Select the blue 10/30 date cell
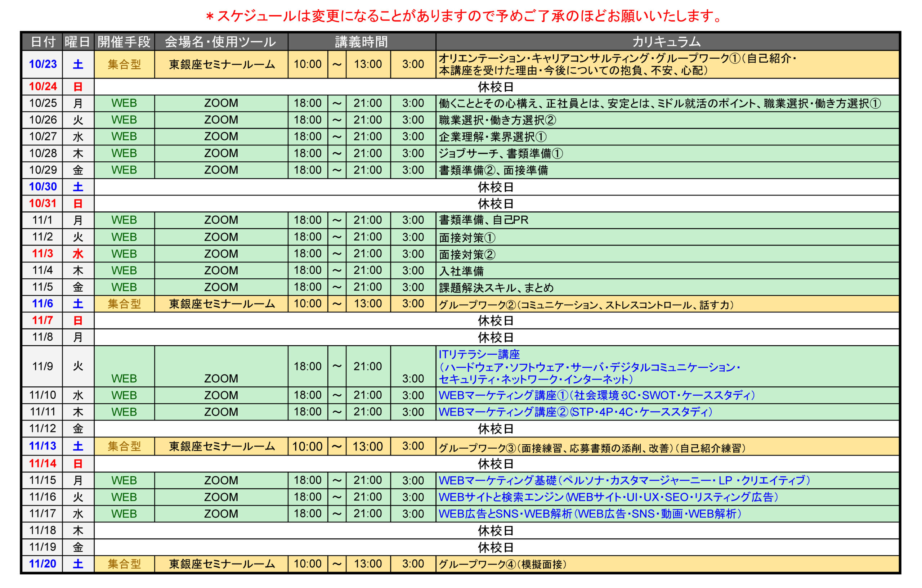922x588 pixels. (x=42, y=187)
